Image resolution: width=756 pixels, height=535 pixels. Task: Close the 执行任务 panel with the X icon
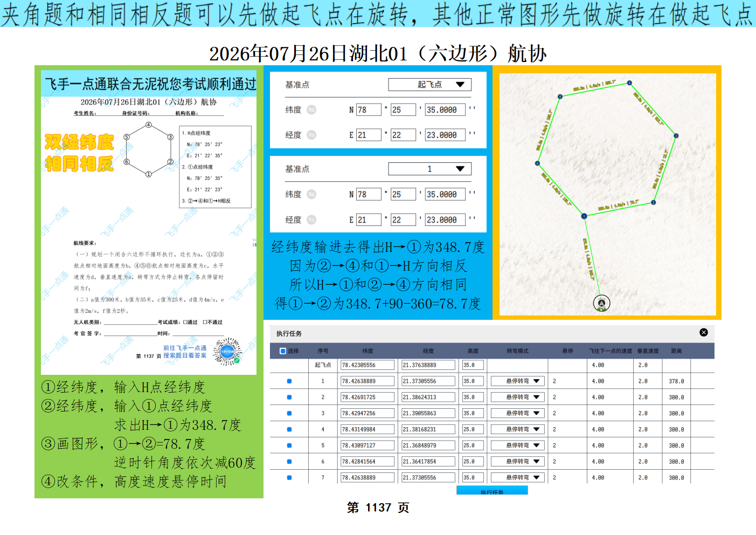coord(704,333)
